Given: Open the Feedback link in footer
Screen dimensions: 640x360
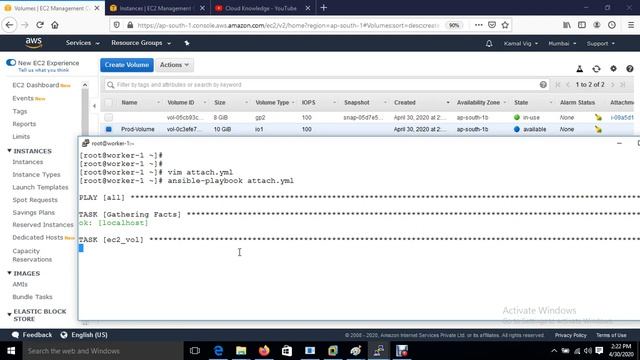Looking at the screenshot, I should (32, 335).
